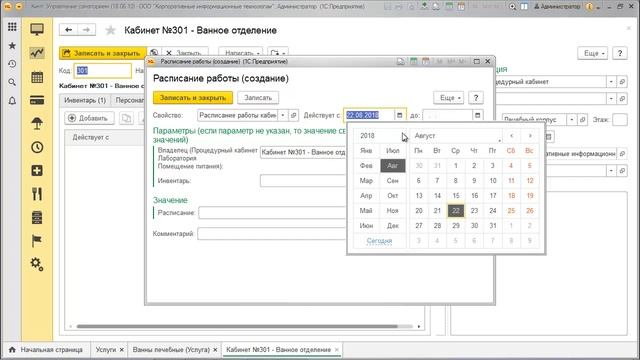Show next month in the calendar
Image resolution: width=640 pixels, height=360 pixels.
[x=530, y=136]
